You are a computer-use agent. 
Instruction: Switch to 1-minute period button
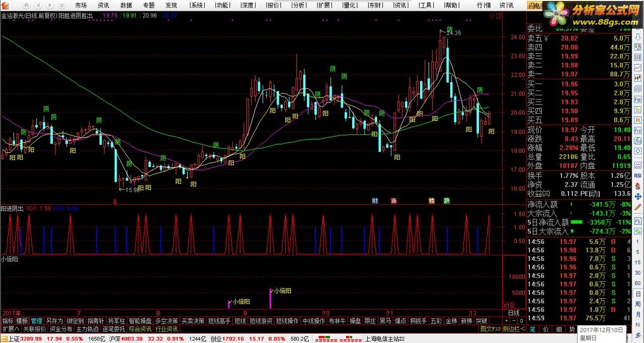click(637, 241)
